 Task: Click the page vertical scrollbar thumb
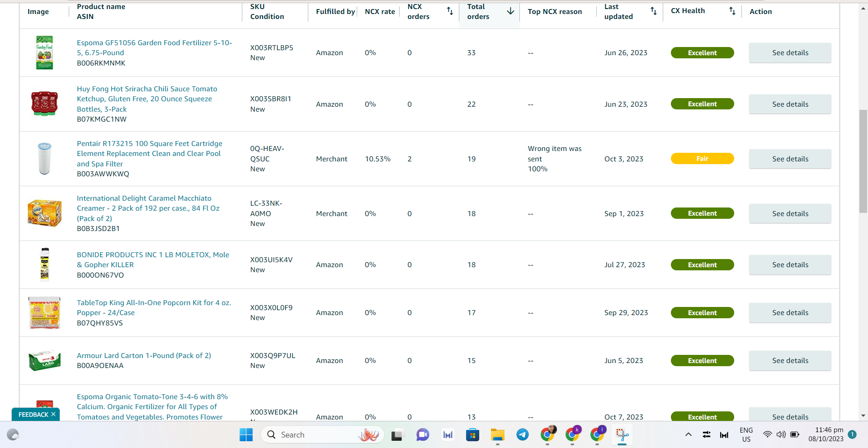tap(863, 161)
